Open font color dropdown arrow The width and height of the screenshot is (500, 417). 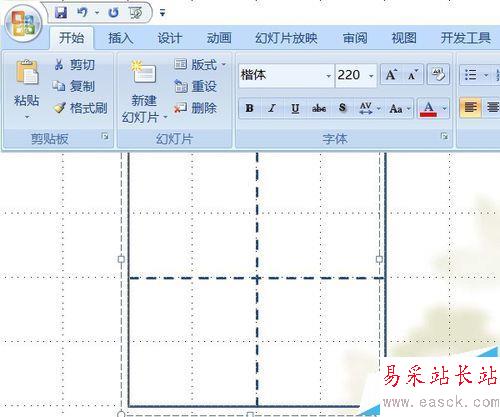[444, 108]
